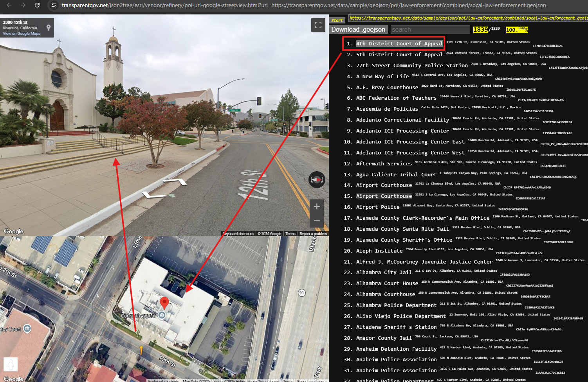Click the yellow Pegman figure on 12th St
588x382 pixels.
coord(141,350)
